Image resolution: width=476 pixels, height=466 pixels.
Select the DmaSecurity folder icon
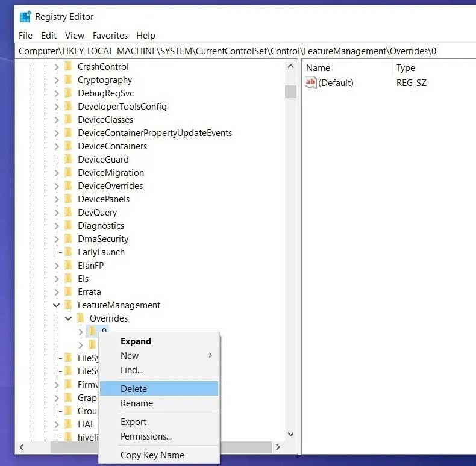click(69, 239)
